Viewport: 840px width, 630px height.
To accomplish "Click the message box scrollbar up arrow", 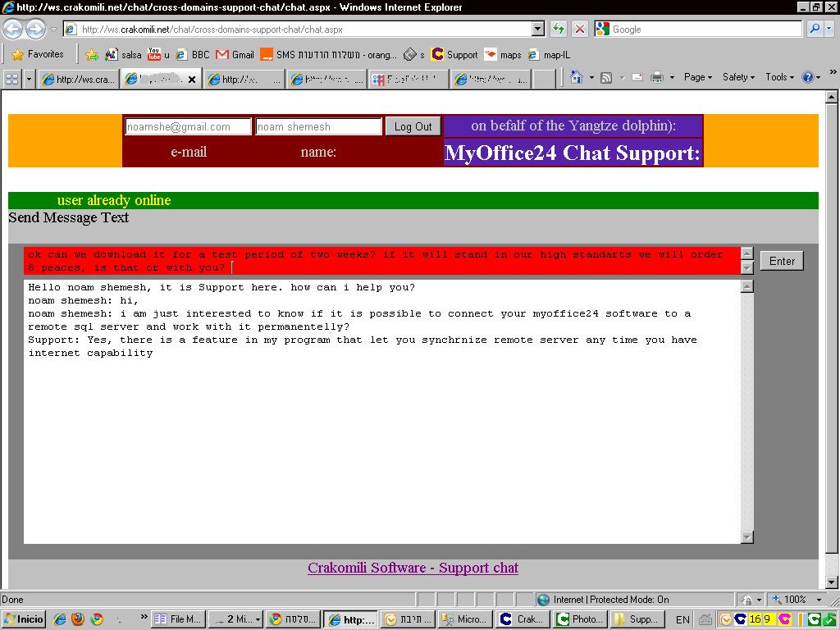I will [747, 253].
